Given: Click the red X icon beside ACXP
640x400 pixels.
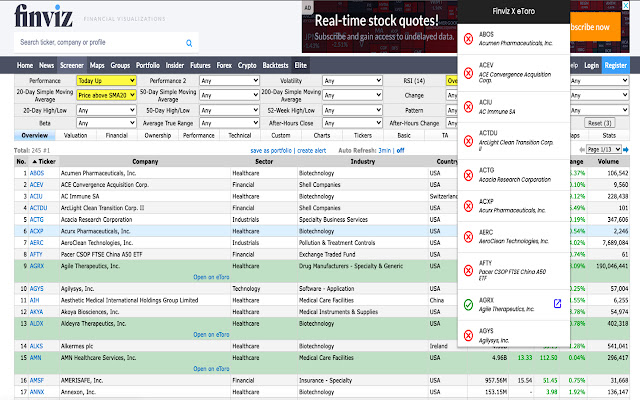Looking at the screenshot, I should click(x=468, y=206).
